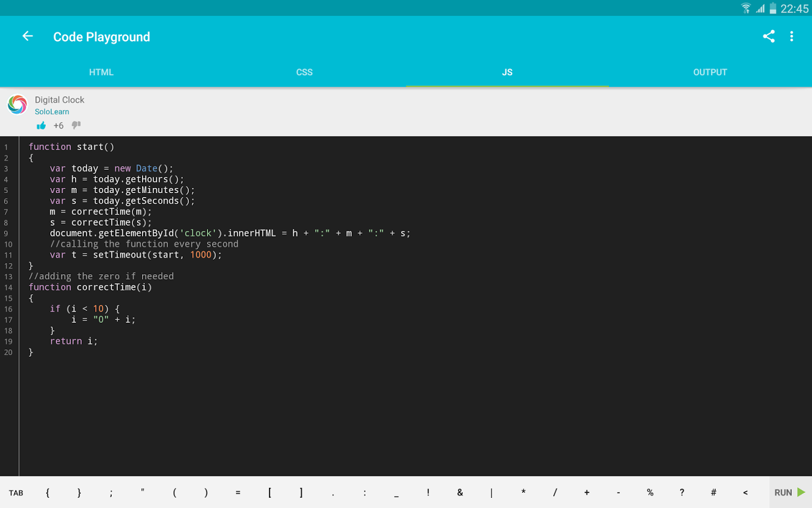This screenshot has height=508, width=812.
Task: Click the Code Playground header title
Action: coord(101,37)
